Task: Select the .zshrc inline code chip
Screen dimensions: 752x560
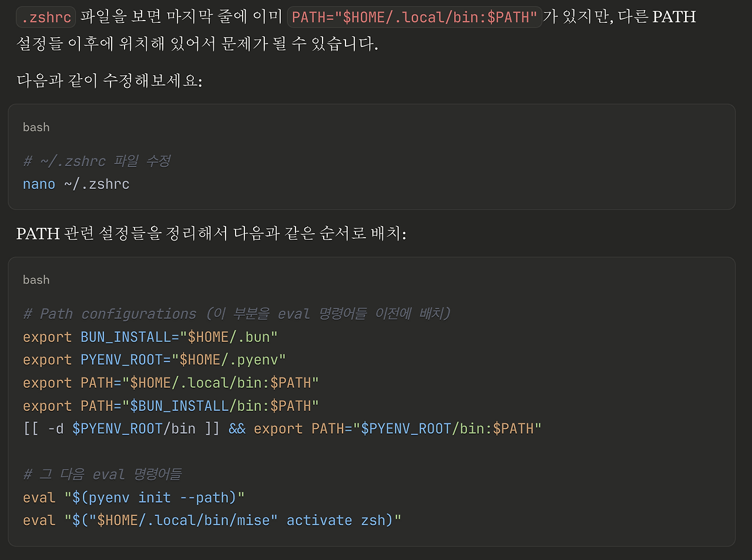Action: click(45, 17)
